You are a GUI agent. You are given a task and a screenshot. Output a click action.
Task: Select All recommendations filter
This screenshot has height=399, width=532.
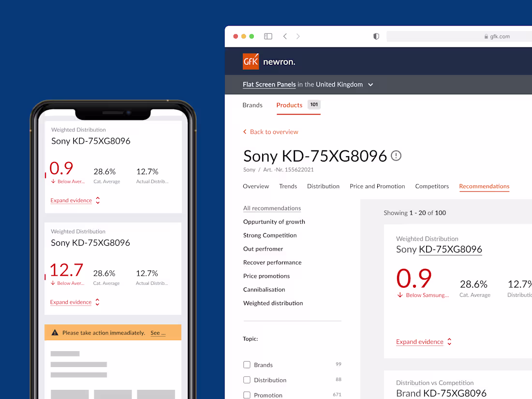click(x=272, y=208)
